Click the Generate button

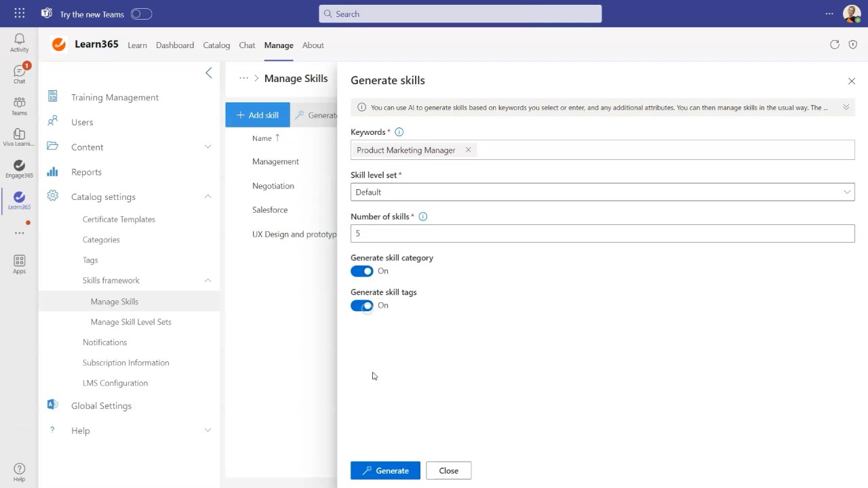385,470
